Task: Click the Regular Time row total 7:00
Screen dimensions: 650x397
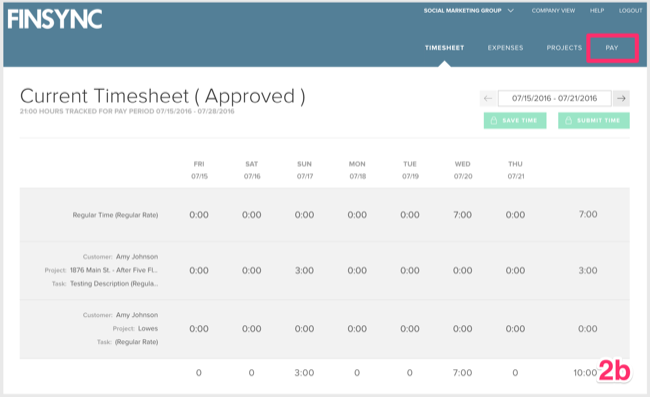Action: tap(588, 214)
